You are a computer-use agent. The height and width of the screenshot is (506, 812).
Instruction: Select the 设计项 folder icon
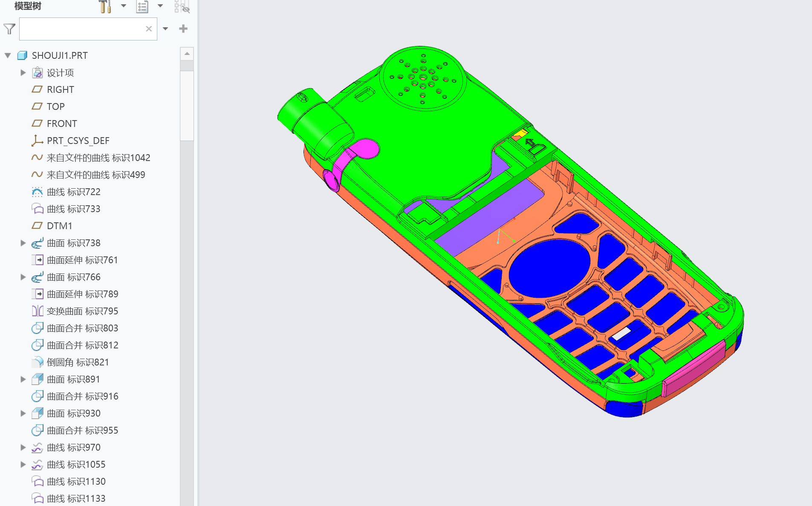coord(38,73)
